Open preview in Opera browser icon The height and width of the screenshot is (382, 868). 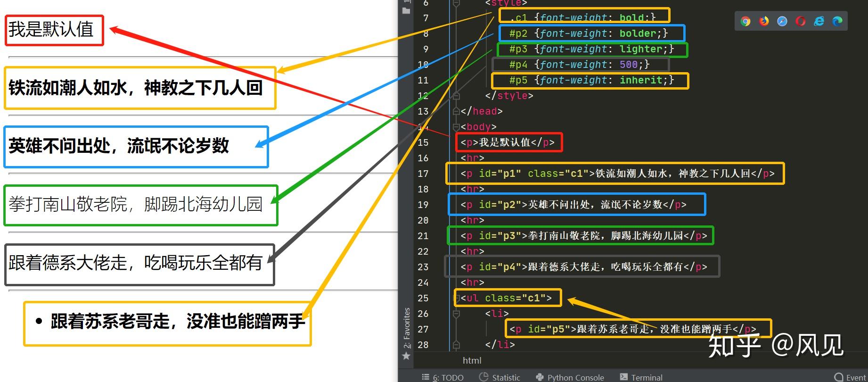click(801, 21)
